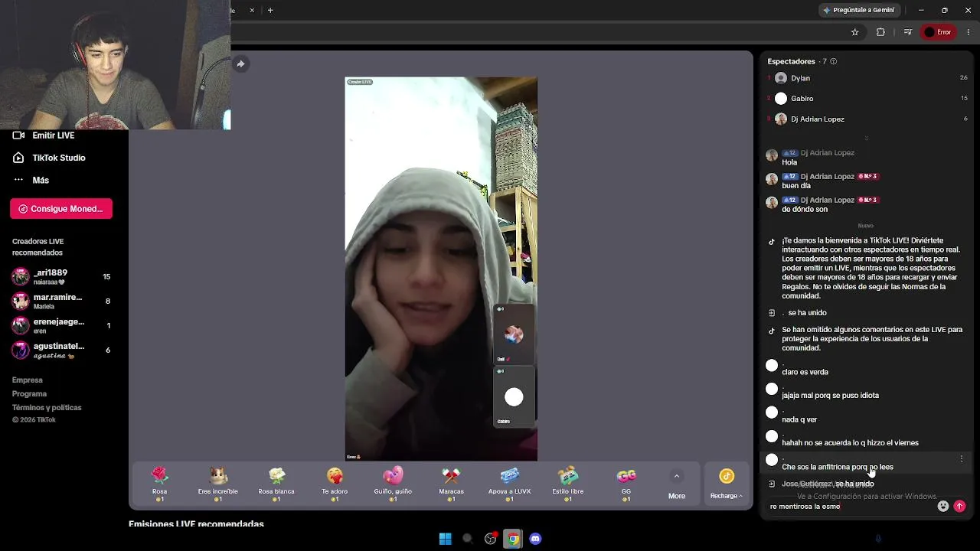Click the comment about "hizzo el viernes"
The height and width of the screenshot is (551, 980).
tap(850, 443)
